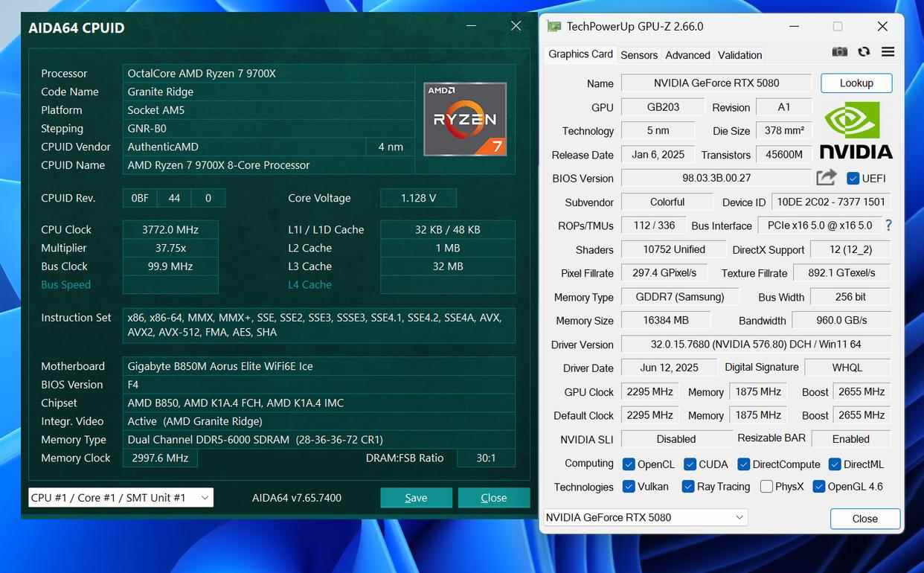The image size is (924, 573).
Task: Click the Memory Type value Dual Channel DDR5-6000
Action: click(319, 440)
